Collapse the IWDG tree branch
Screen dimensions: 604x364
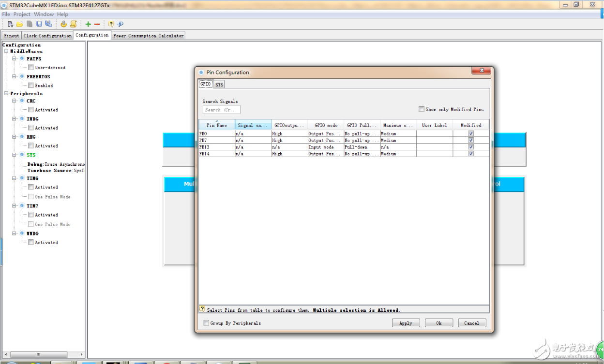[x=15, y=119]
